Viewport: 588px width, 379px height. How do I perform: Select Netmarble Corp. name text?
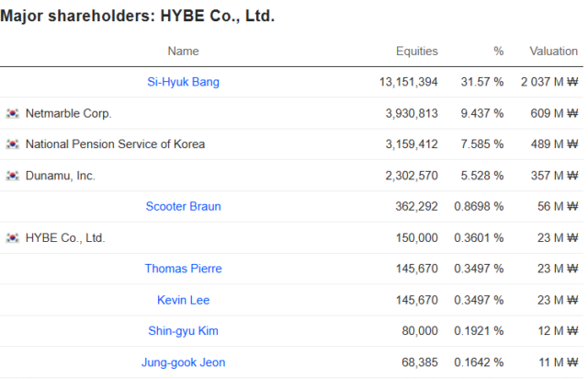pyautogui.click(x=69, y=113)
